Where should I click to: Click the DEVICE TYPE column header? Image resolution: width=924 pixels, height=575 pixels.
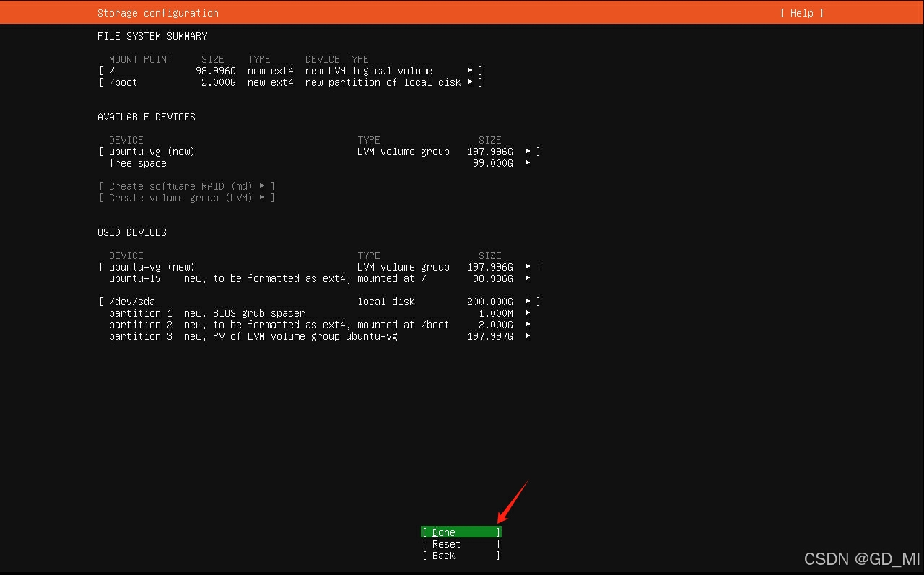coord(337,59)
